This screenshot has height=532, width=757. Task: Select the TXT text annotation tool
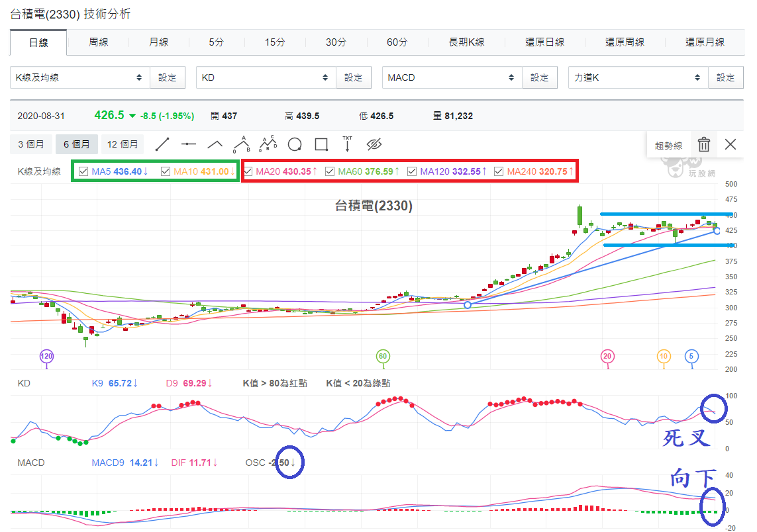(x=347, y=144)
